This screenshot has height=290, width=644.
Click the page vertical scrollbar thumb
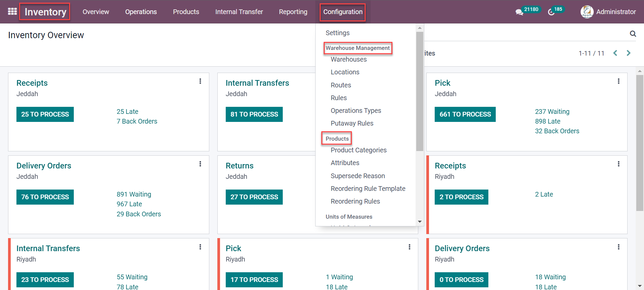click(x=640, y=143)
